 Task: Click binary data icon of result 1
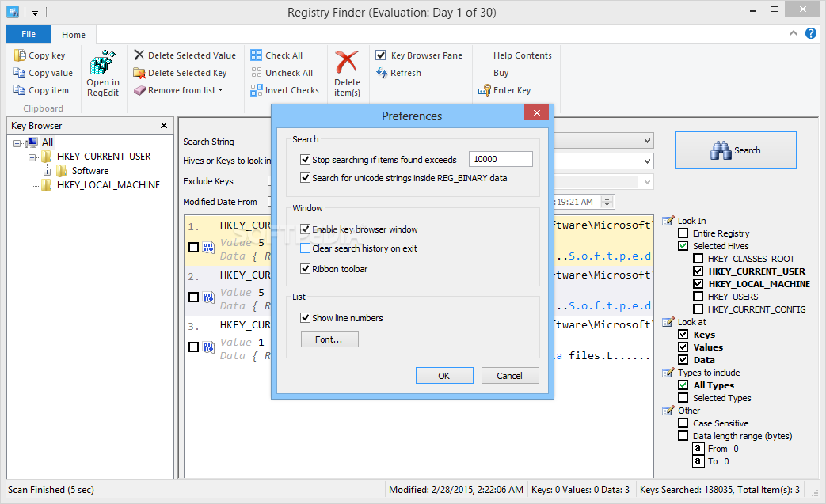point(208,248)
